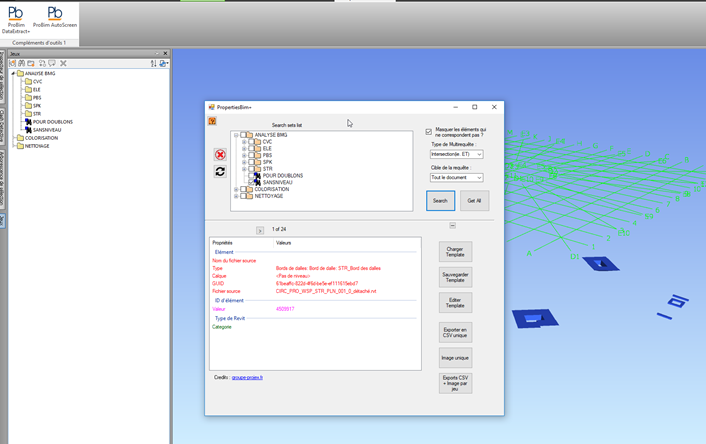Click red circle X clear button
Viewport: 706px width, 444px height.
click(x=220, y=155)
